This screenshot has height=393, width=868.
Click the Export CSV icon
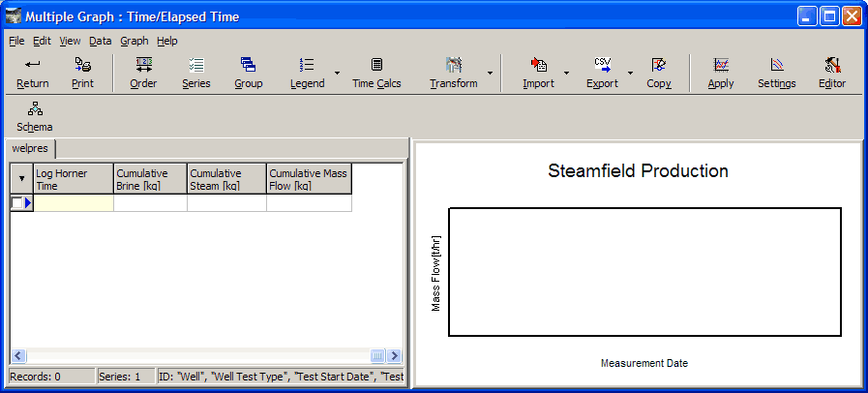602,65
